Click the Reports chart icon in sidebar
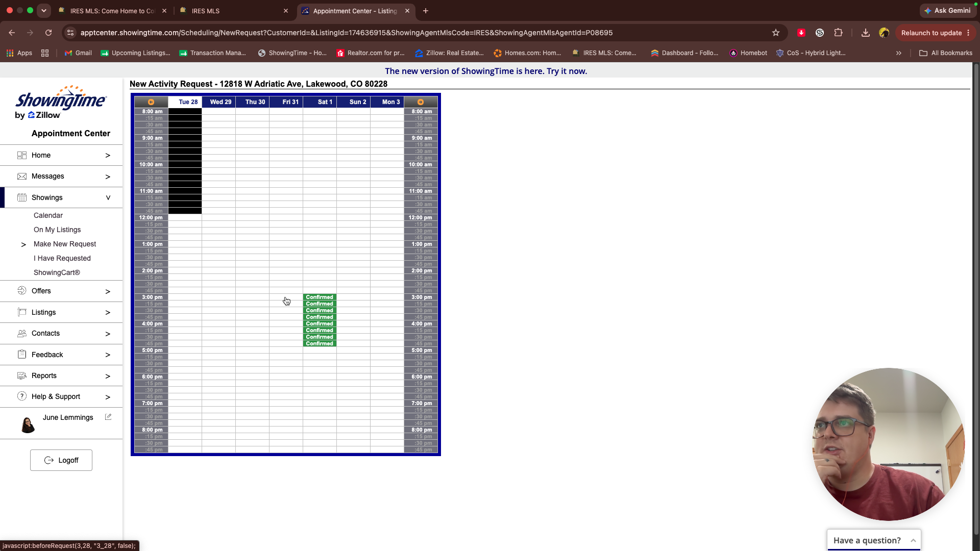Screen dimensions: 980x551 click(22, 376)
